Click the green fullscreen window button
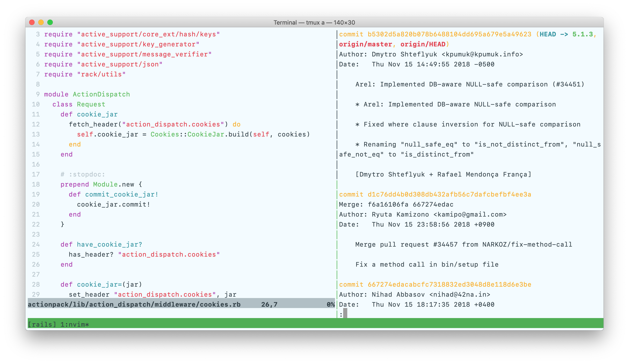629x364 pixels. [50, 23]
